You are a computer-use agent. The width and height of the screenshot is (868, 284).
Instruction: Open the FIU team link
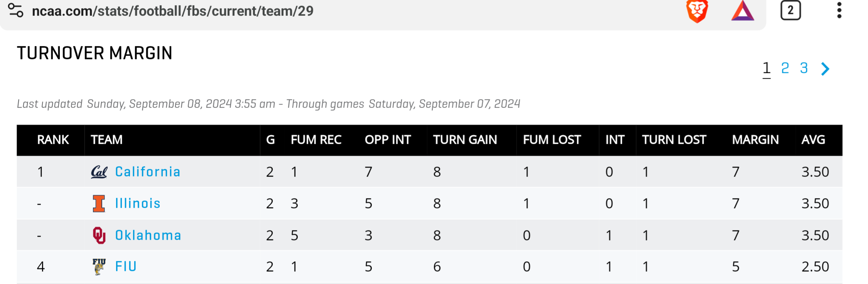coord(126,266)
